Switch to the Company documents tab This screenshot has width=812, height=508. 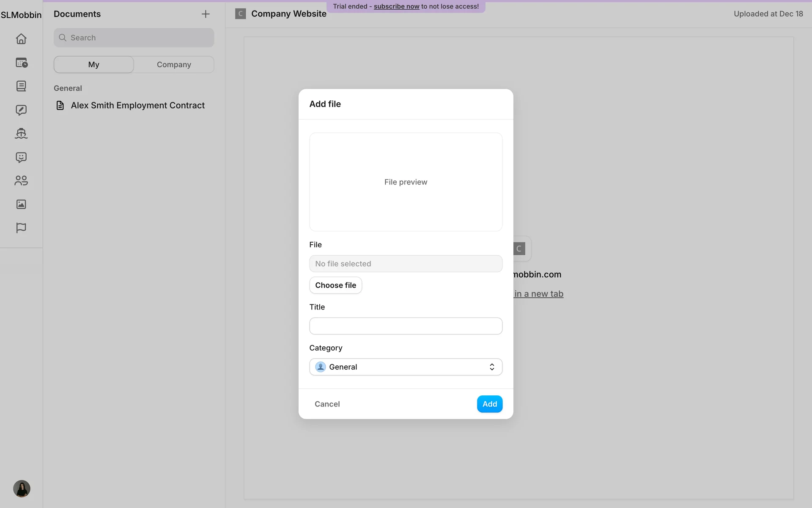click(174, 64)
